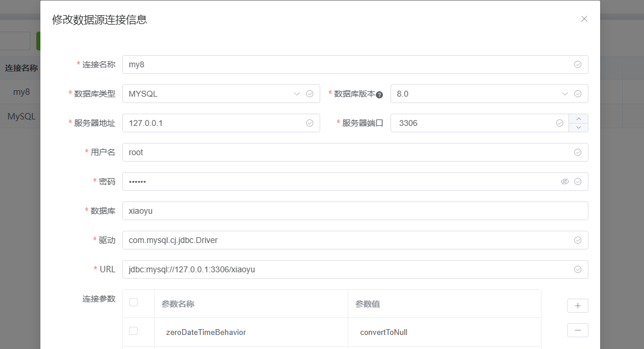Check the zeroDateTimeBehavior parameter row checkbox
The image size is (644, 349).
(133, 331)
